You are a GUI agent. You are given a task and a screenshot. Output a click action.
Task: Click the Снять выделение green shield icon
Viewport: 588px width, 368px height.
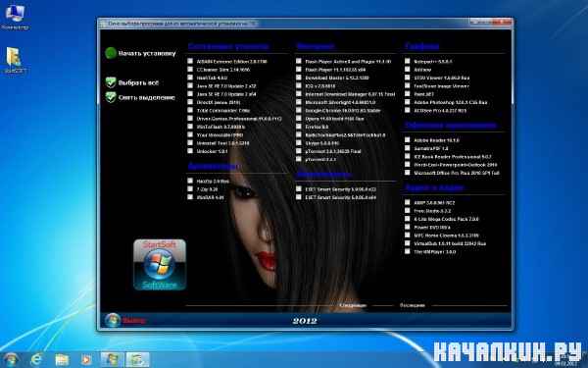pos(111,97)
